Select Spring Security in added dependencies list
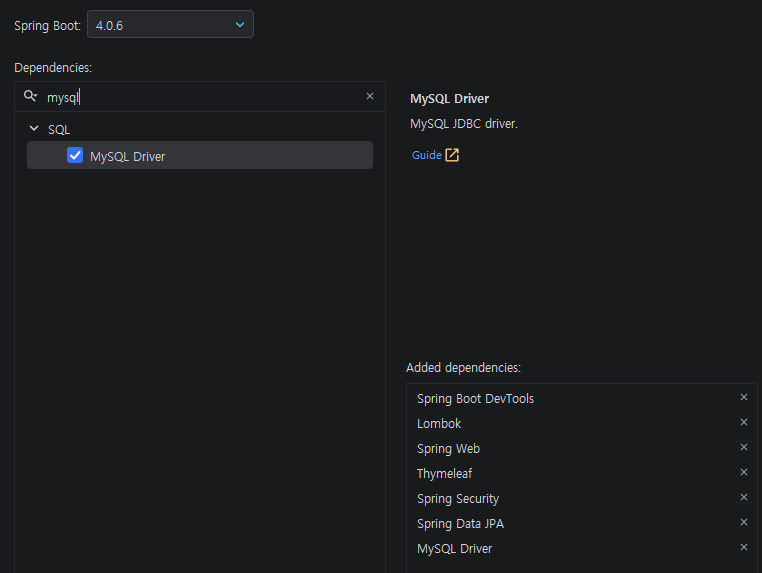 (x=458, y=499)
